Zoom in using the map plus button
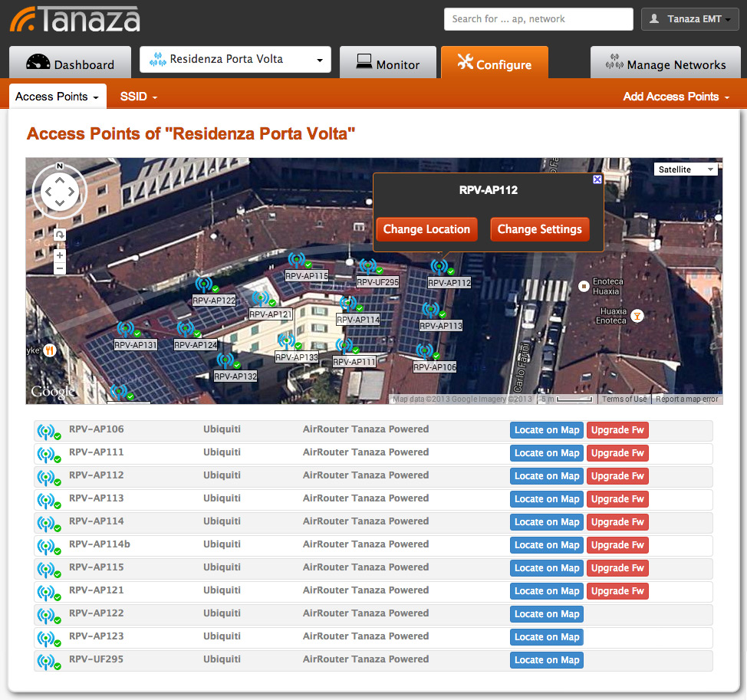This screenshot has height=700, width=747. (60, 255)
